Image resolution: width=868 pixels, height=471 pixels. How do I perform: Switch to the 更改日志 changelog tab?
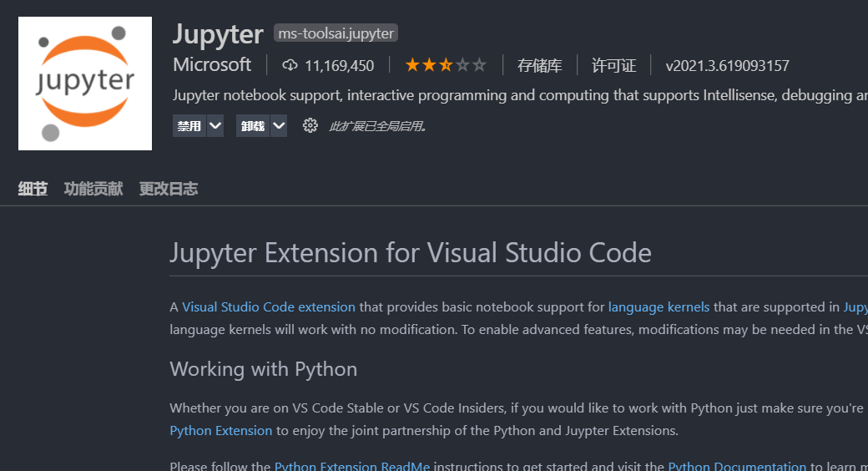(169, 189)
